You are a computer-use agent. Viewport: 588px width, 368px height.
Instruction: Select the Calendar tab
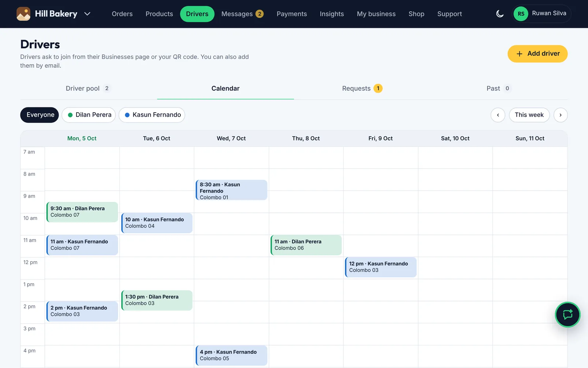pyautogui.click(x=225, y=88)
